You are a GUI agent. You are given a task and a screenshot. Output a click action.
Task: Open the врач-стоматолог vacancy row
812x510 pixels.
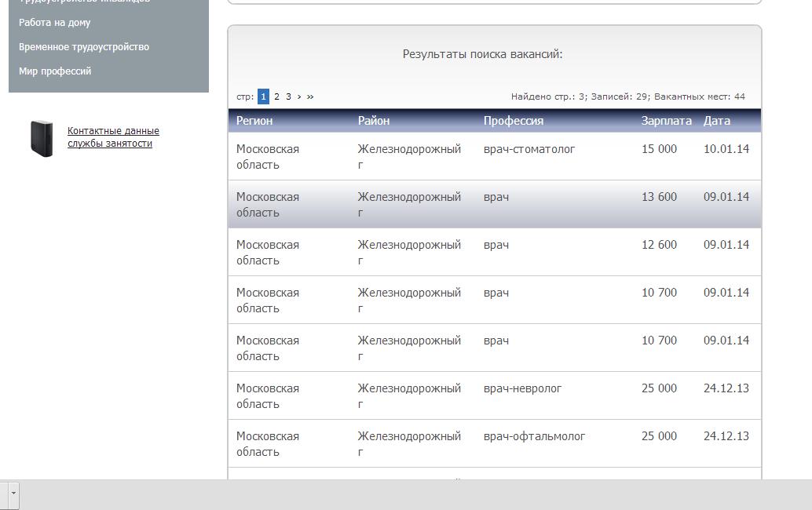tap(529, 149)
